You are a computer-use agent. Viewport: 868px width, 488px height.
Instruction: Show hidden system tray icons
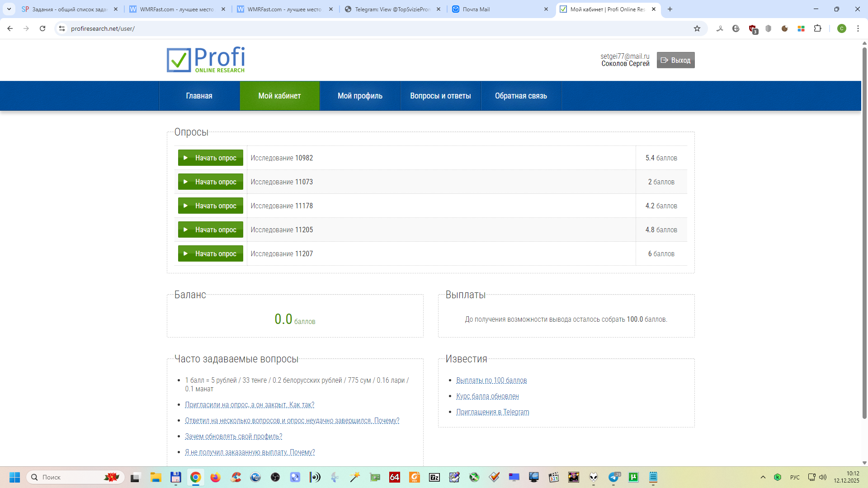(x=763, y=477)
